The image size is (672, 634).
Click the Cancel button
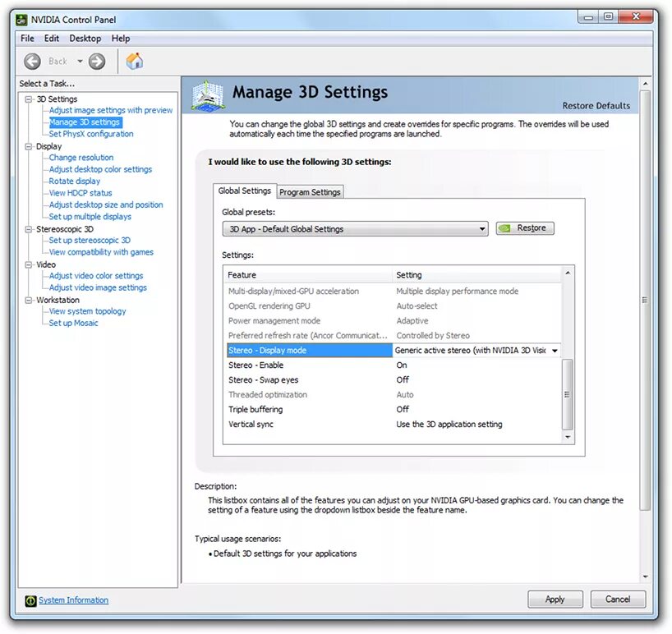click(x=618, y=600)
